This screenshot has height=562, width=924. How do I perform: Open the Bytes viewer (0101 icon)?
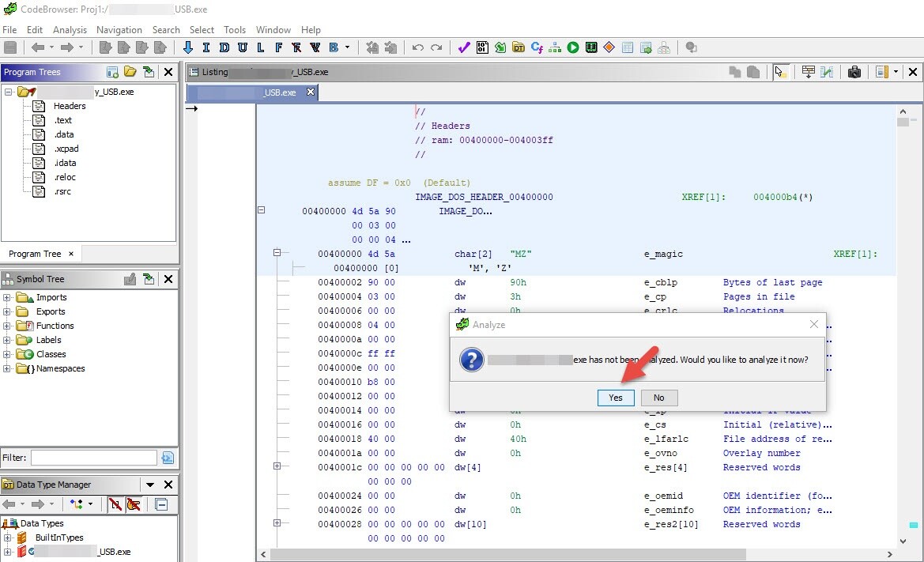[482, 47]
